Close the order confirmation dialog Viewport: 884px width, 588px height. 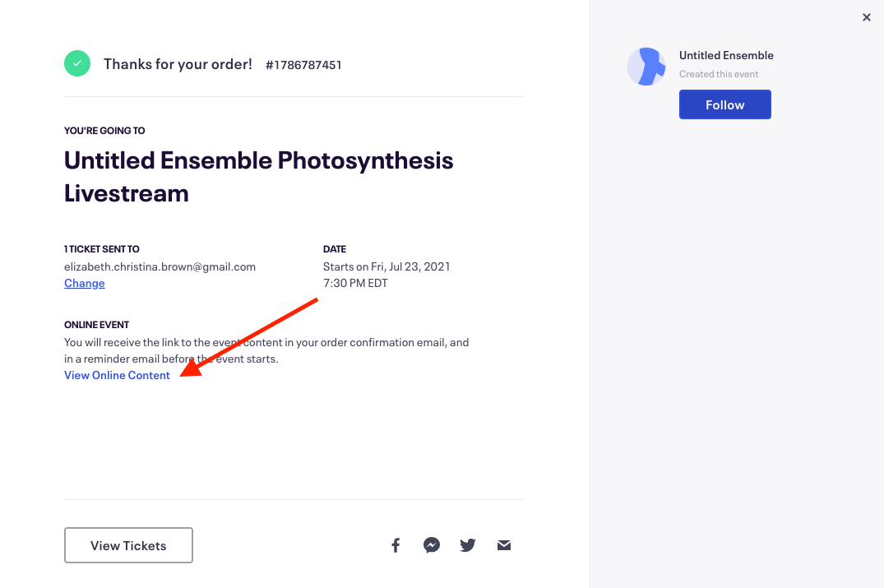[866, 17]
